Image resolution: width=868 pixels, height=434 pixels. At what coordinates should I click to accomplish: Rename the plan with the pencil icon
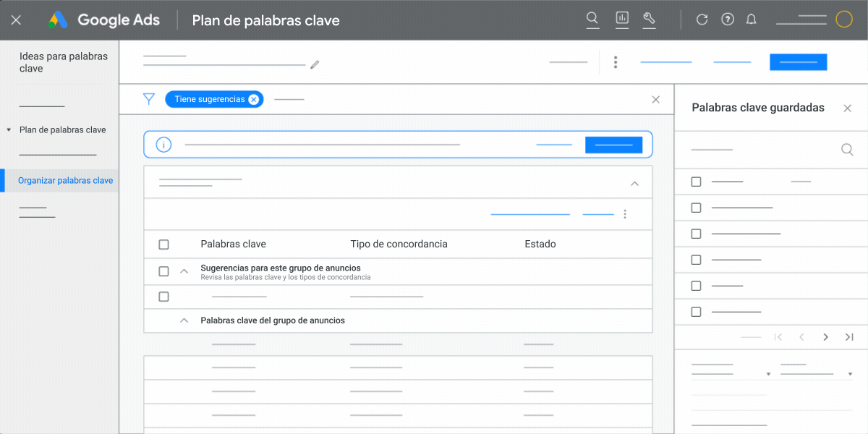[x=314, y=64]
